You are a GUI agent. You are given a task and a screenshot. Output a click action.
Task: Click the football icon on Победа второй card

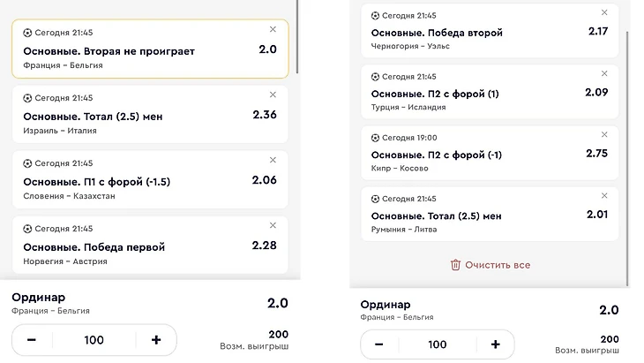pos(375,15)
